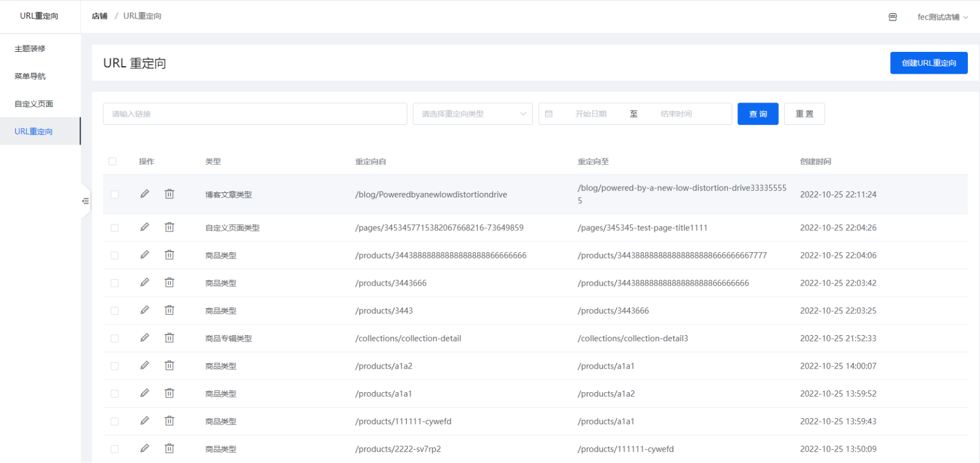
Task: Click the 重定向自 column header
Action: click(x=370, y=161)
